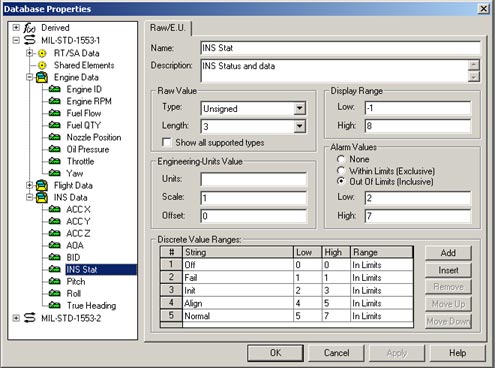Click the Offset input field
This screenshot has height=368, width=495.
(253, 216)
